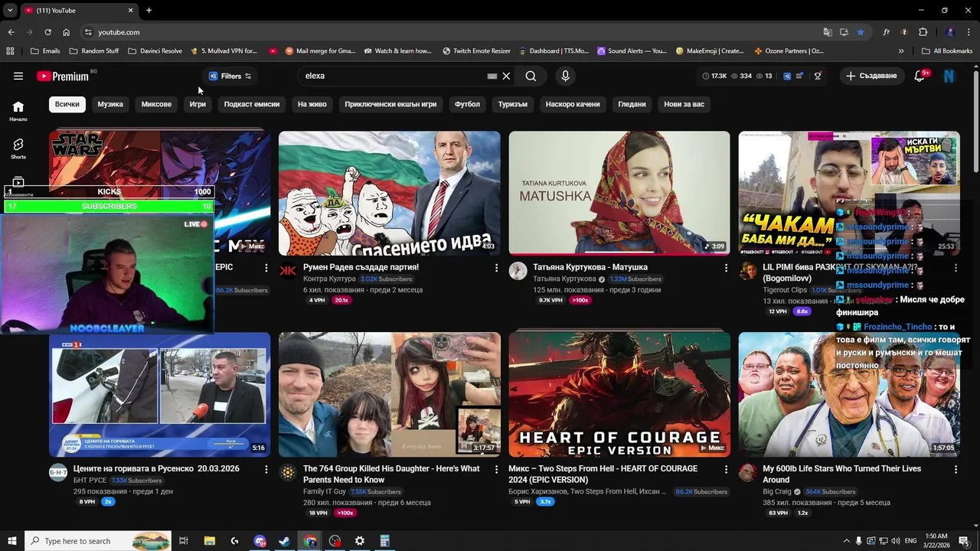Reload the page

tap(47, 32)
